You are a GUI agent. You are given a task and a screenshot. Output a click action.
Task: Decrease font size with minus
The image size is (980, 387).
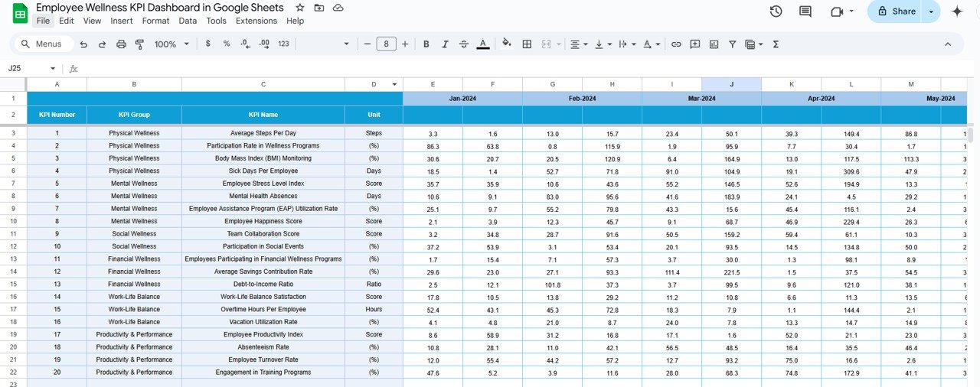click(367, 44)
